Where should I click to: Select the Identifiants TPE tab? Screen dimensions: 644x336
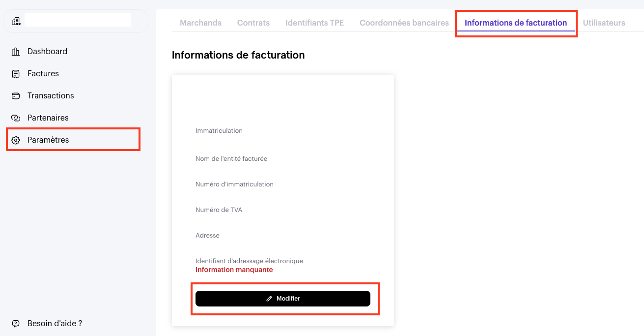click(314, 23)
